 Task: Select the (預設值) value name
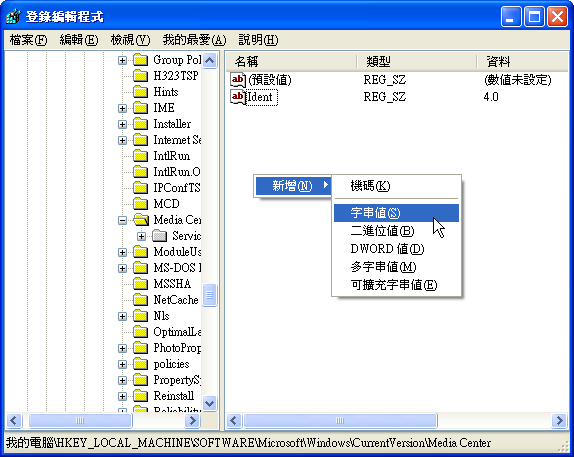[x=270, y=80]
